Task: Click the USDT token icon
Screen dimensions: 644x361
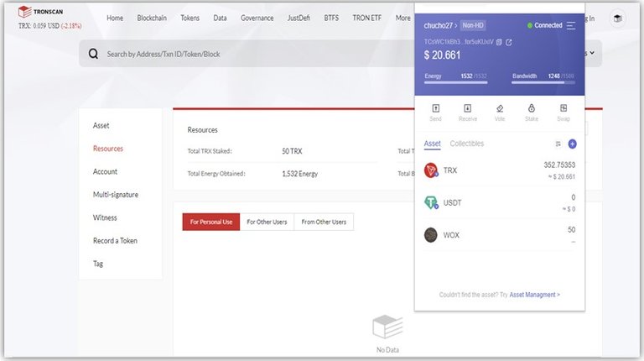Action: click(x=431, y=202)
